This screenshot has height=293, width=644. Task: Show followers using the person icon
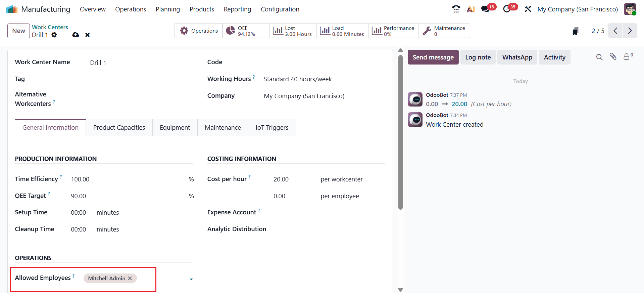coord(628,56)
